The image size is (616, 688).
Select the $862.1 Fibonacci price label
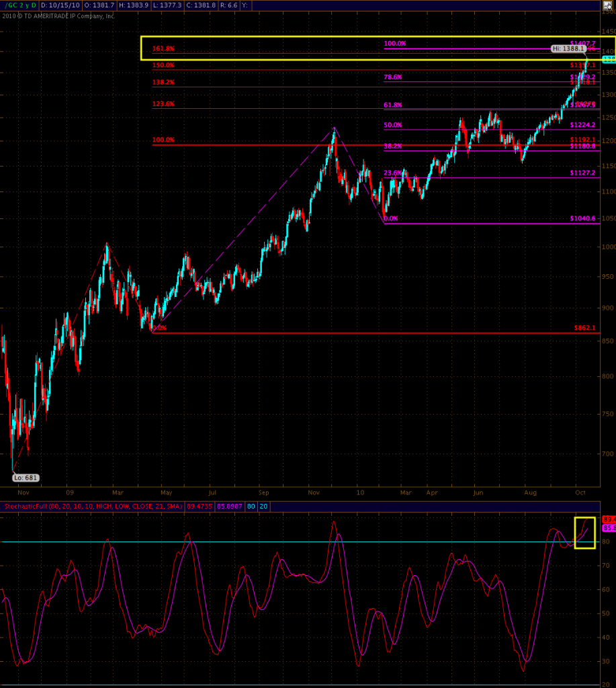click(585, 328)
